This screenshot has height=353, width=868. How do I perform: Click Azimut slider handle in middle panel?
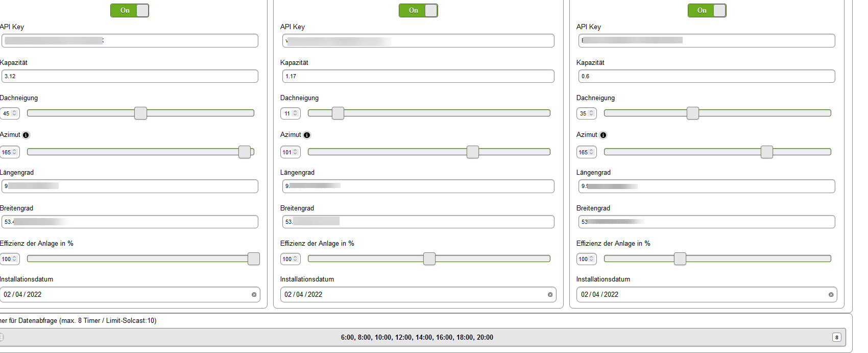tap(473, 152)
